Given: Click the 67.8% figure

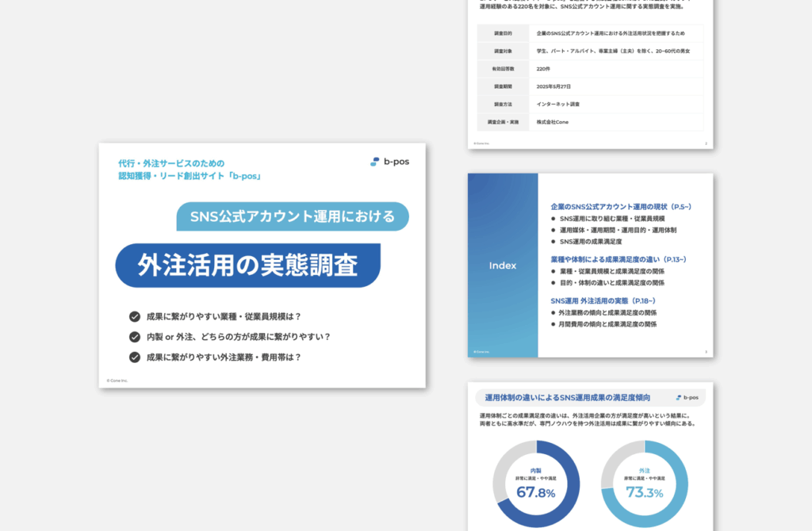Looking at the screenshot, I should (536, 492).
